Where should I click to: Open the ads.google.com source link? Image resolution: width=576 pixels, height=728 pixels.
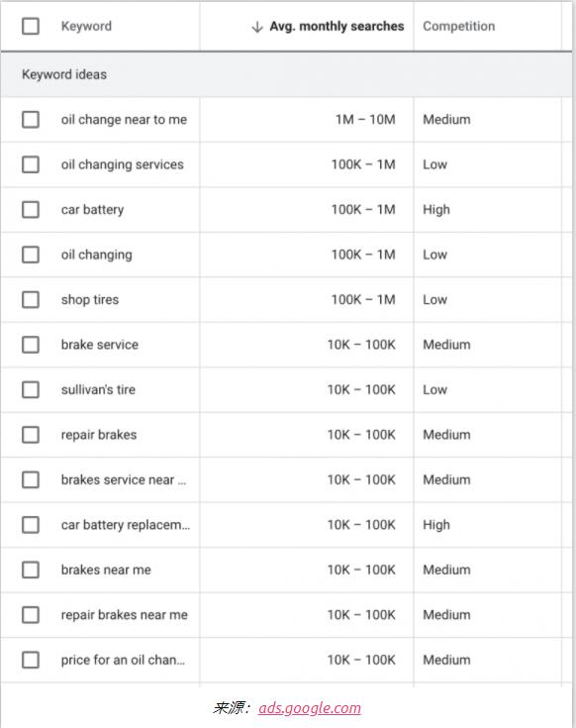[310, 708]
